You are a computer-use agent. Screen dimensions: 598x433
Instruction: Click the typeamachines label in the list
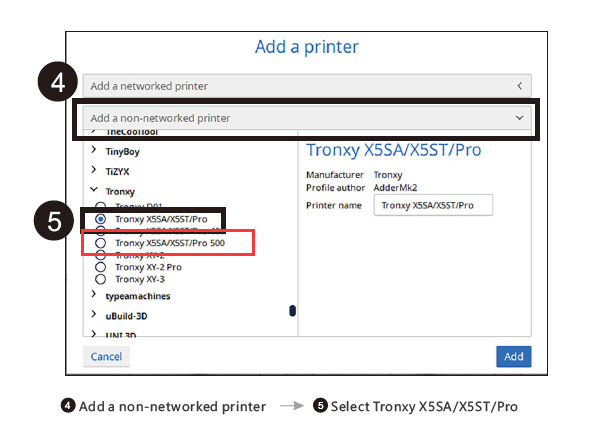(x=138, y=296)
